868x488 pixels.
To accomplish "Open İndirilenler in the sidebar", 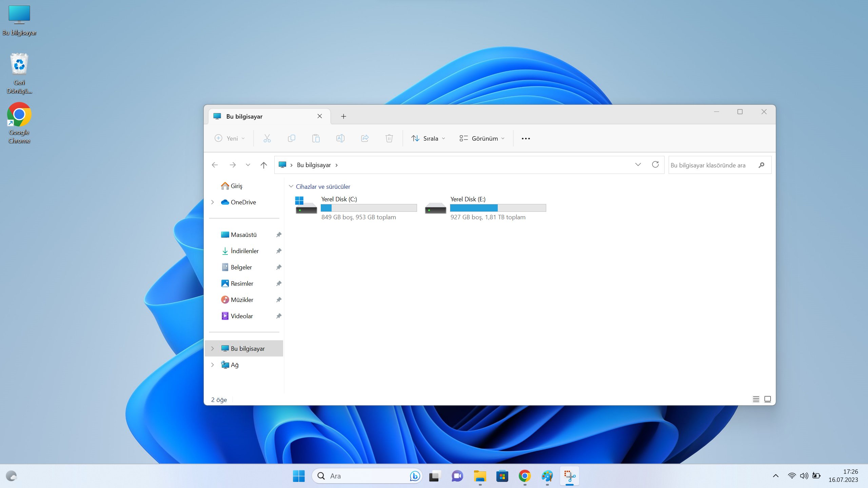I will click(x=244, y=251).
